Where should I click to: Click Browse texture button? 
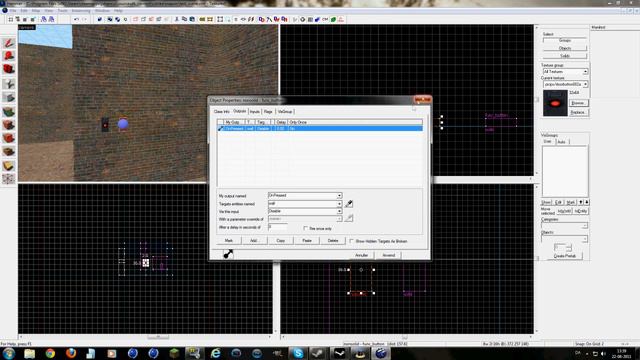[578, 103]
